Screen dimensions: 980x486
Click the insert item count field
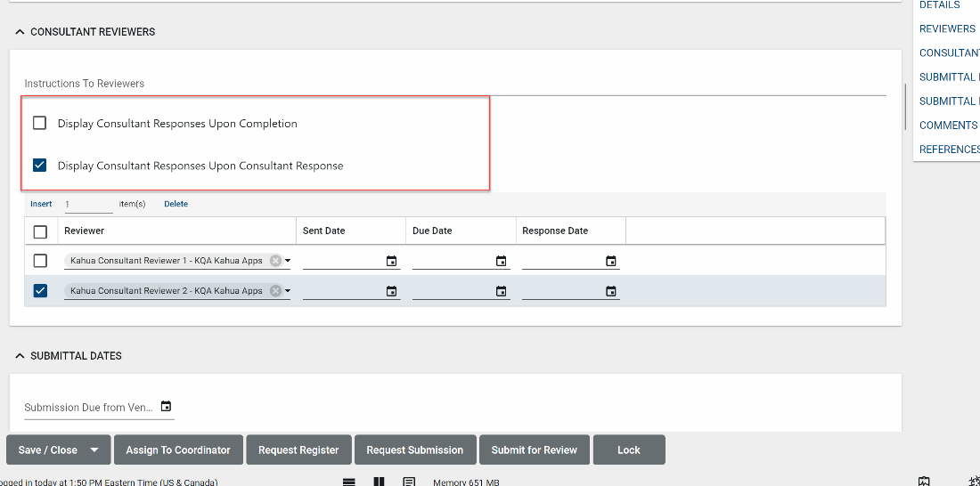click(87, 204)
